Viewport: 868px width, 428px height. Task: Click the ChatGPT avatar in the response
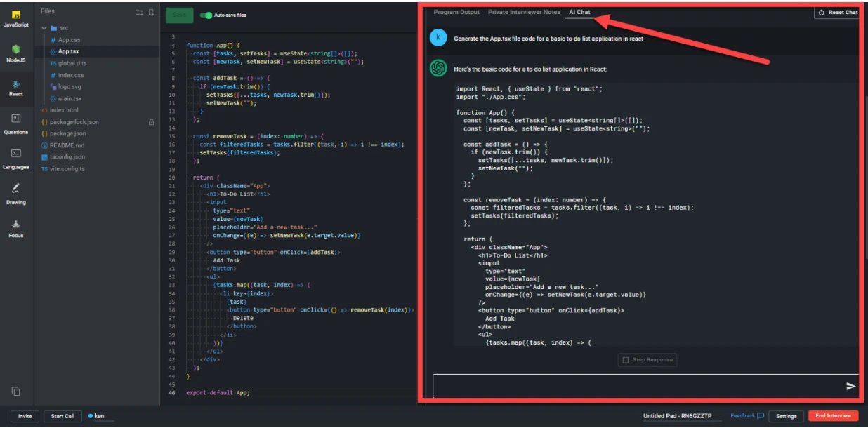pos(438,68)
